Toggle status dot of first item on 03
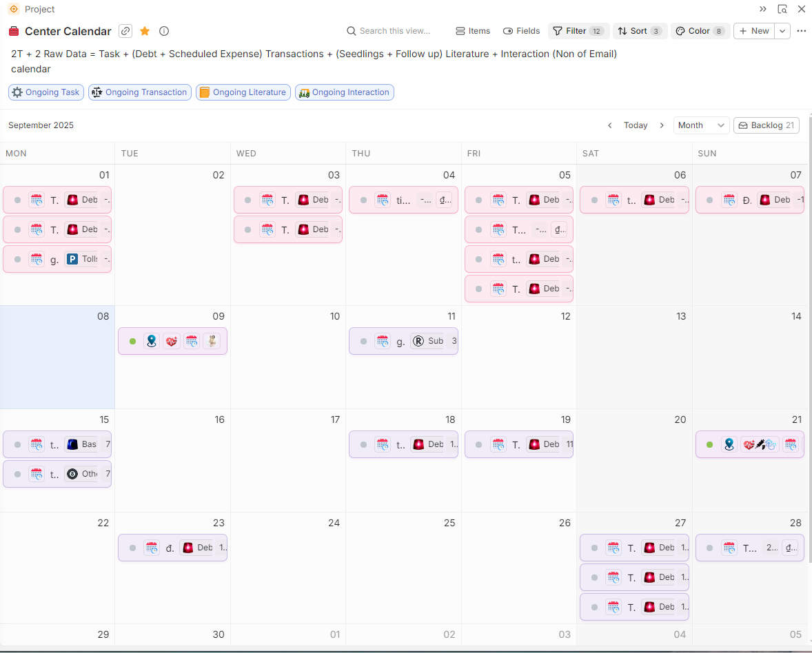 coord(248,200)
